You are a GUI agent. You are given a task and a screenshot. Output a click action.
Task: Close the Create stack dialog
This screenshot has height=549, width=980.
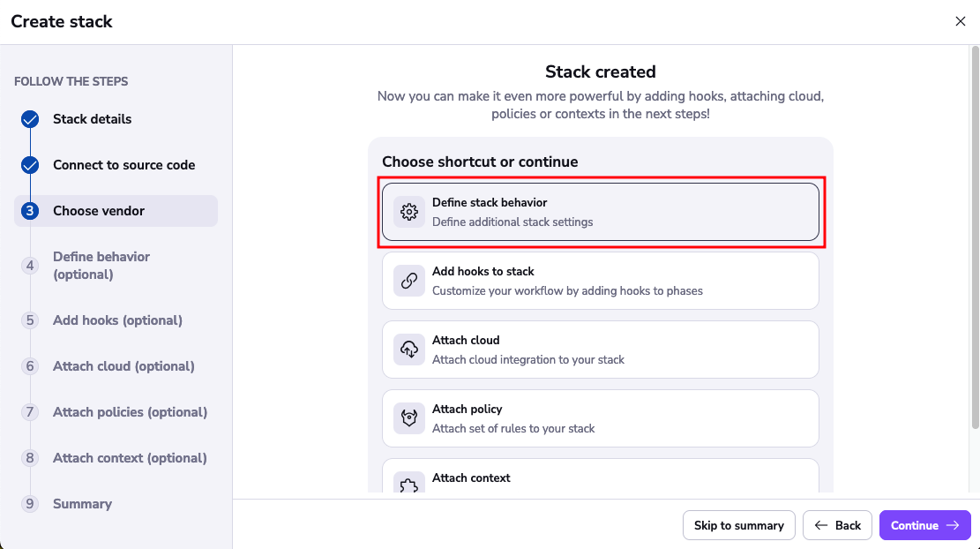click(x=961, y=21)
